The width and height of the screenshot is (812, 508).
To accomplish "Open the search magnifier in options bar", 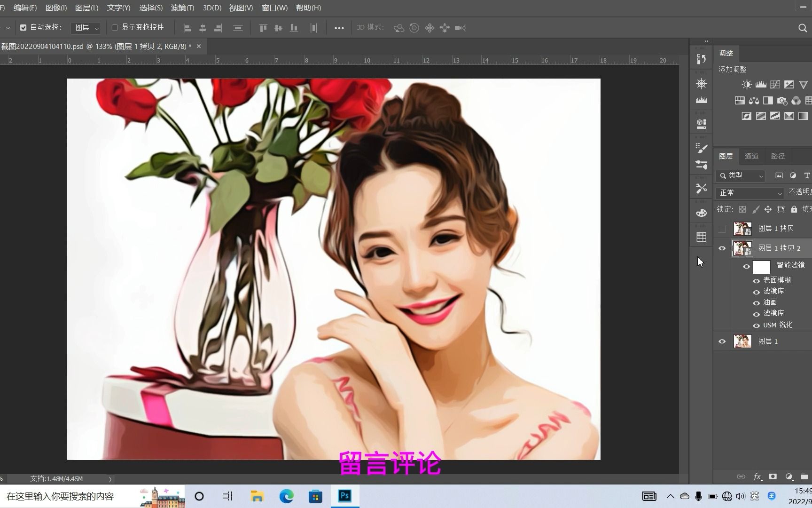I will tap(803, 28).
